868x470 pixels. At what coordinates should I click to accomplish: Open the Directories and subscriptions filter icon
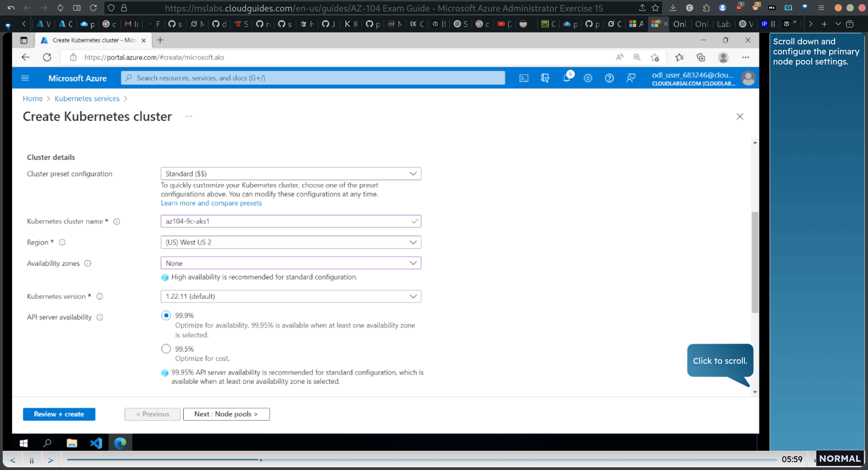pos(545,78)
